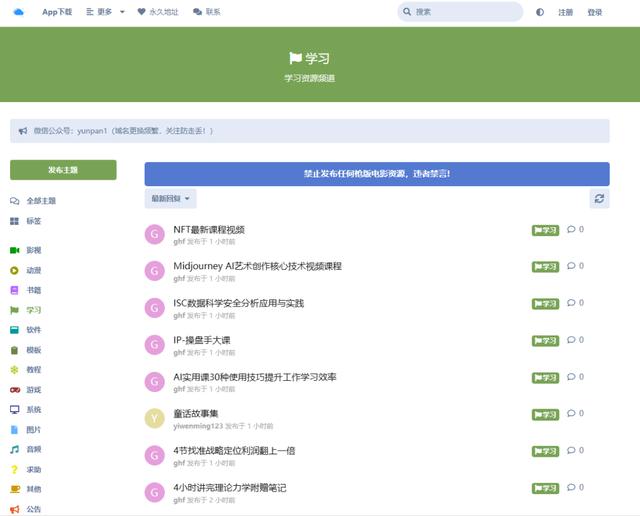The height and width of the screenshot is (516, 640).
Task: Click the refresh icon button
Action: point(599,199)
